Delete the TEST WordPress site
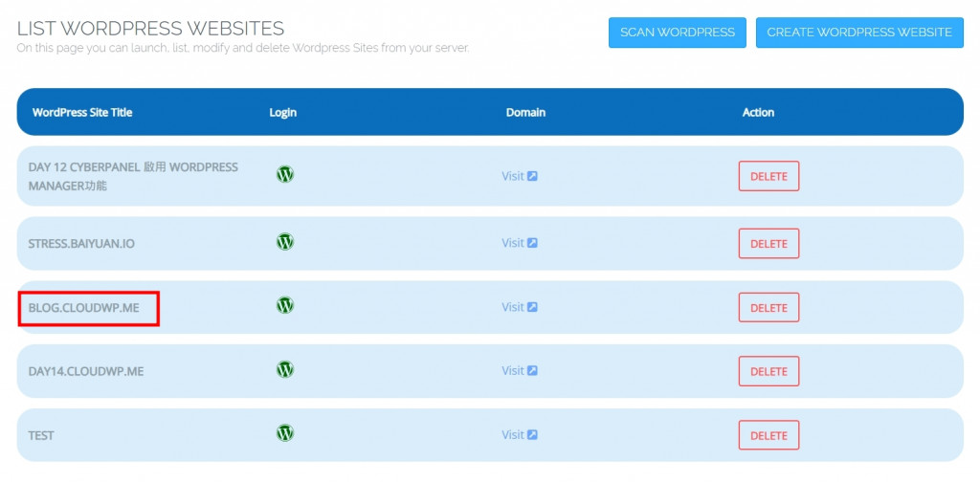The height and width of the screenshot is (483, 980). tap(768, 435)
